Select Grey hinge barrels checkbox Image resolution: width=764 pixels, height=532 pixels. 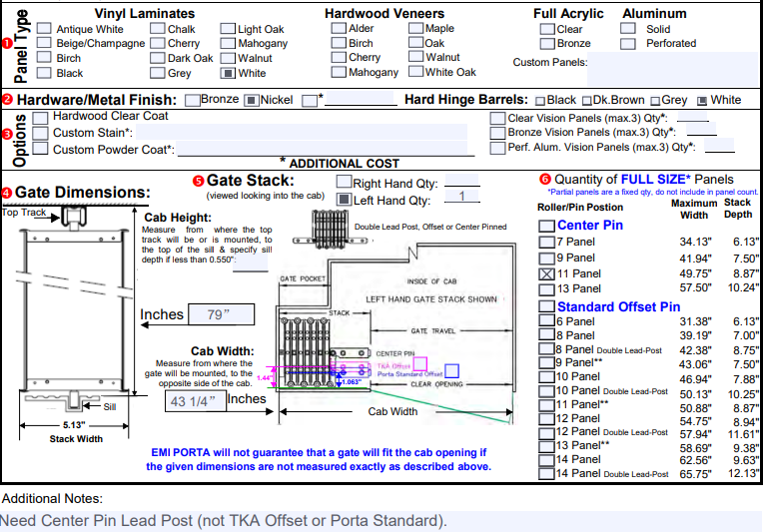coord(655,101)
